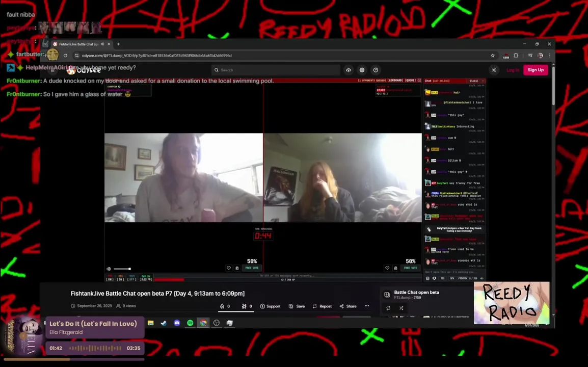Toggle the OFF switch below video
The image size is (588, 367).
[x=131, y=278]
